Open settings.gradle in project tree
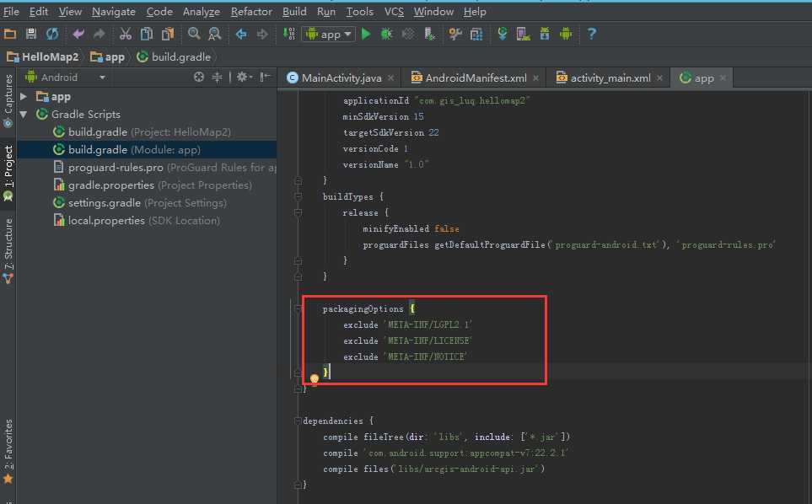 coord(105,203)
